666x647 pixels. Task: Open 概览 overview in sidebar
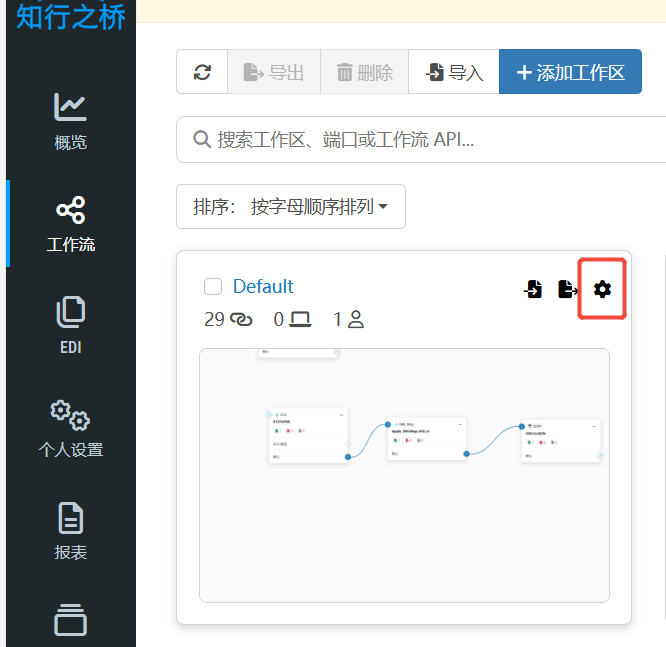click(x=70, y=120)
